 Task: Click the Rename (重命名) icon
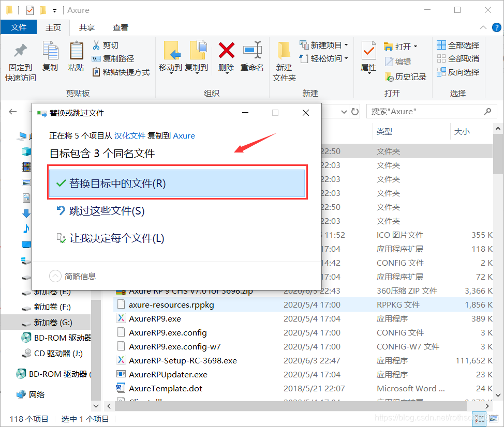253,51
